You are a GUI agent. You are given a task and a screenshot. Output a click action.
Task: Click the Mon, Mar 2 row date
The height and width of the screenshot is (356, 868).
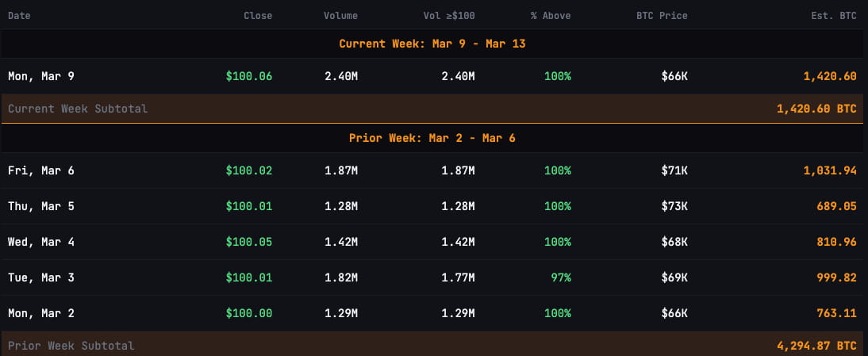click(40, 313)
